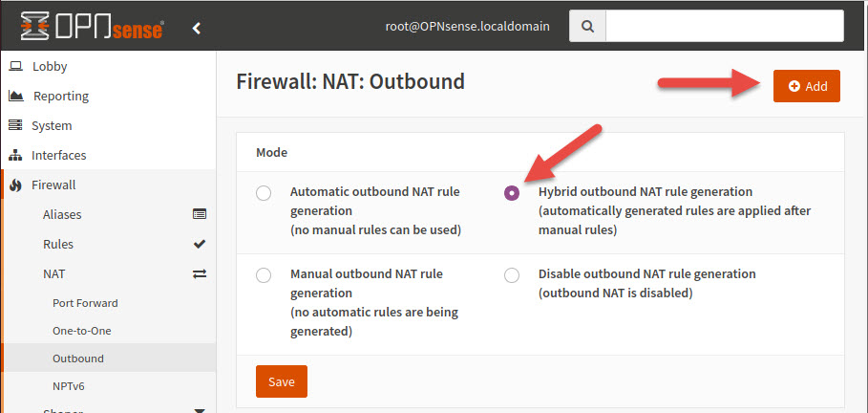Viewport: 868px width, 413px height.
Task: Select Disable outbound NAT rule generation
Action: pos(512,275)
